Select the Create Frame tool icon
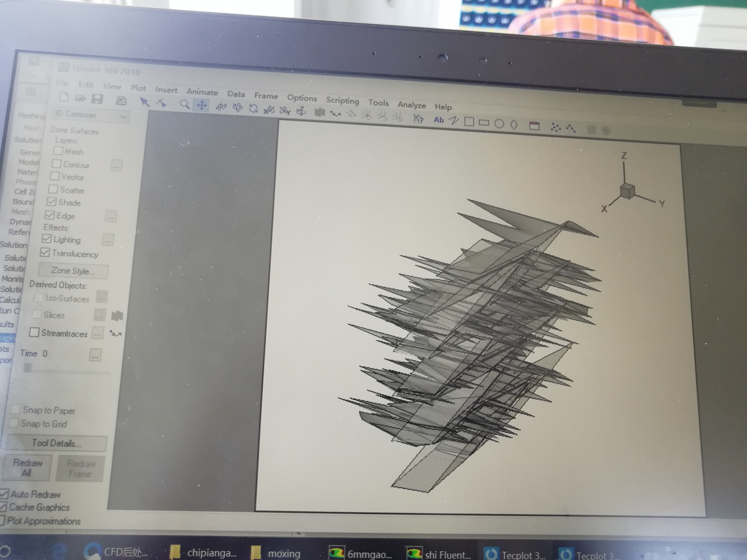 click(534, 126)
